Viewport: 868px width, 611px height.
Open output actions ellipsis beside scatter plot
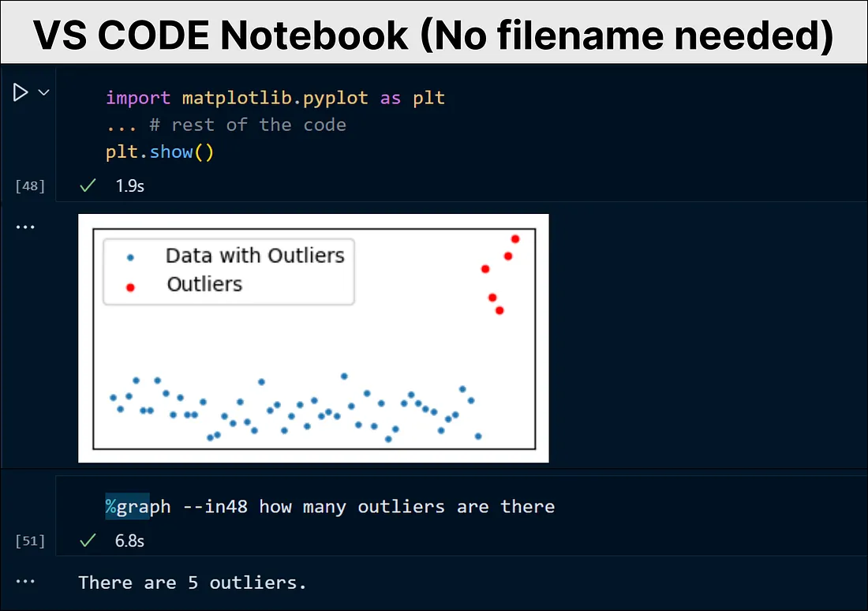point(25,227)
